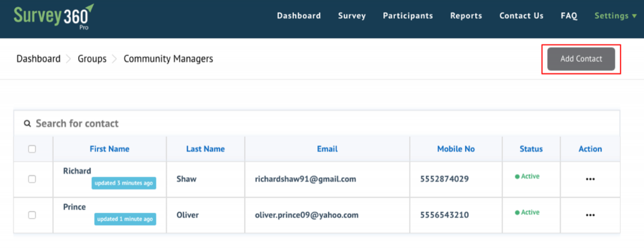Check the box for Richard Shaw
This screenshot has height=249, width=644.
click(32, 179)
